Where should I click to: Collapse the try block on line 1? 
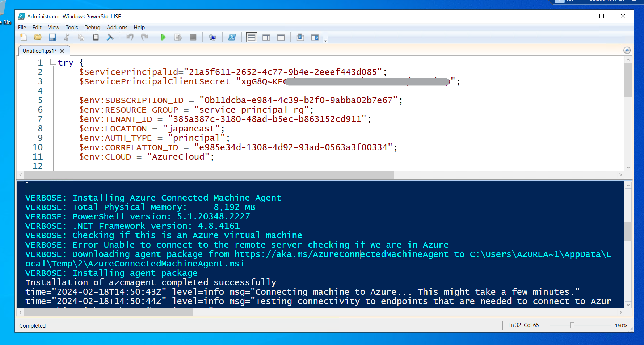[53, 62]
